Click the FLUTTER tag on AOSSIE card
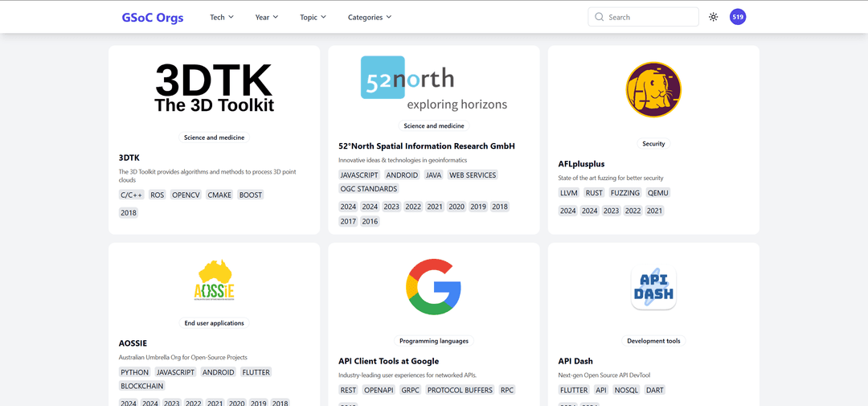868x406 pixels. [x=256, y=372]
